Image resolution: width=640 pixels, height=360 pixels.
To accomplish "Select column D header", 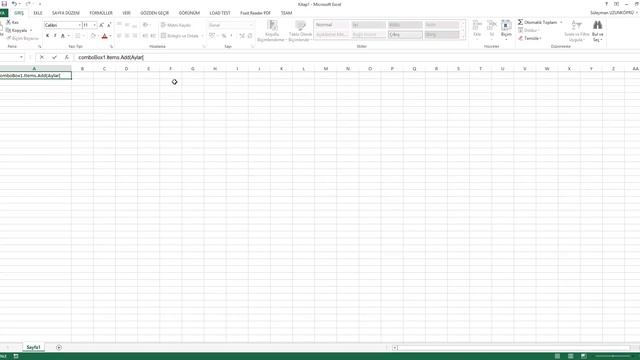I will 127,69.
